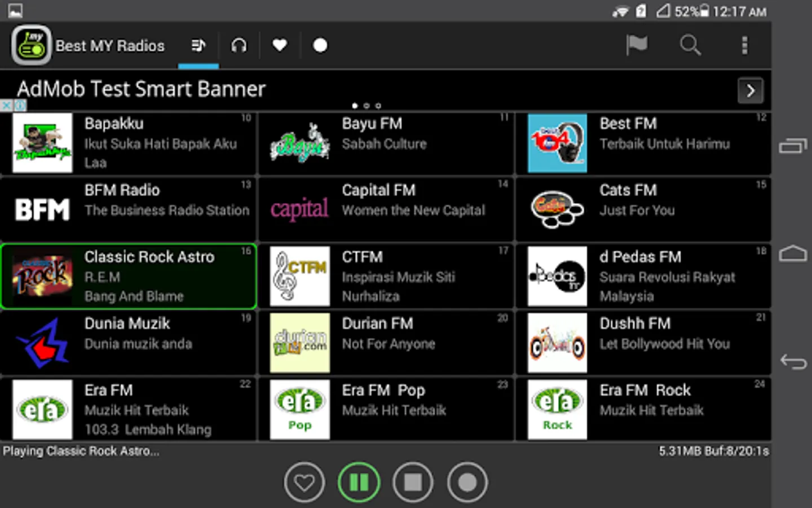This screenshot has width=812, height=508.
Task: Pause the current playback
Action: pyautogui.click(x=359, y=483)
